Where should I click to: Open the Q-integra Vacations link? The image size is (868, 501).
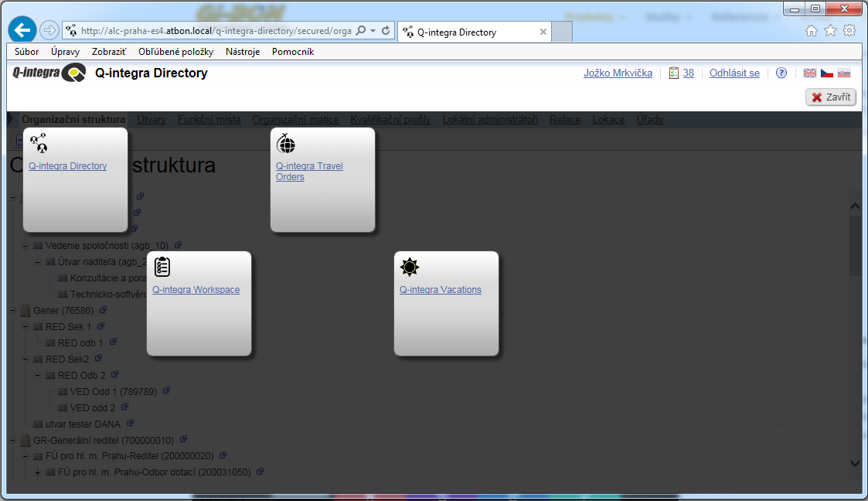441,289
